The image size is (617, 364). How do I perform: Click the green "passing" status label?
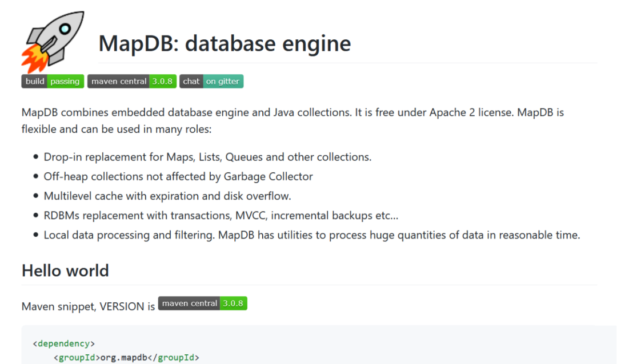[x=65, y=82]
